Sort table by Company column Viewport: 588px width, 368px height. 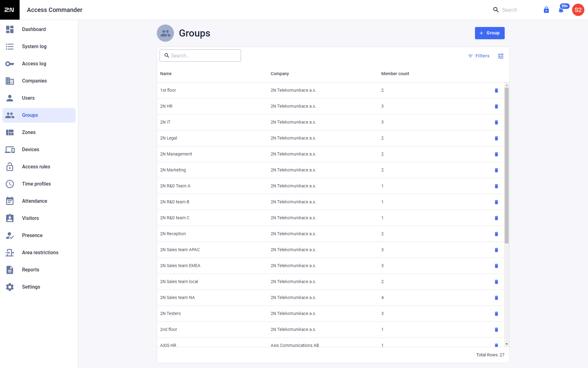[280, 74]
